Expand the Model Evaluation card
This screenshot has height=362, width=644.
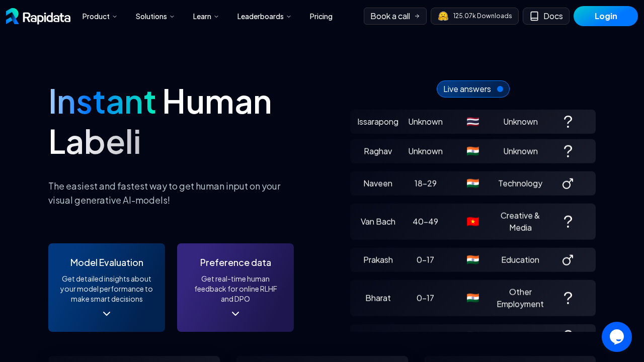click(106, 313)
